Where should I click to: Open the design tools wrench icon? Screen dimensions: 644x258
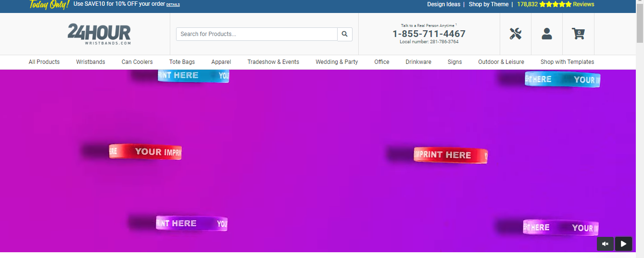(516, 34)
